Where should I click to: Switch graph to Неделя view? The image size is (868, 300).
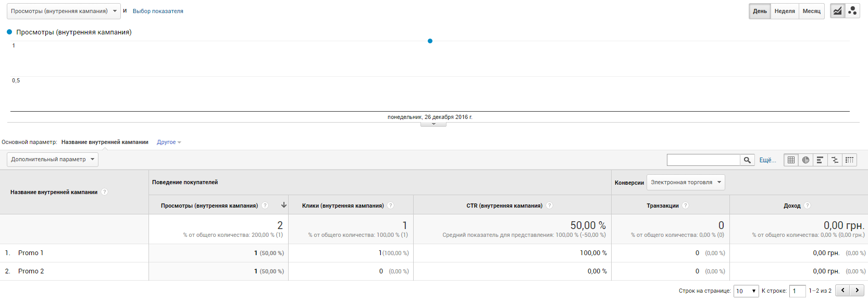point(785,11)
